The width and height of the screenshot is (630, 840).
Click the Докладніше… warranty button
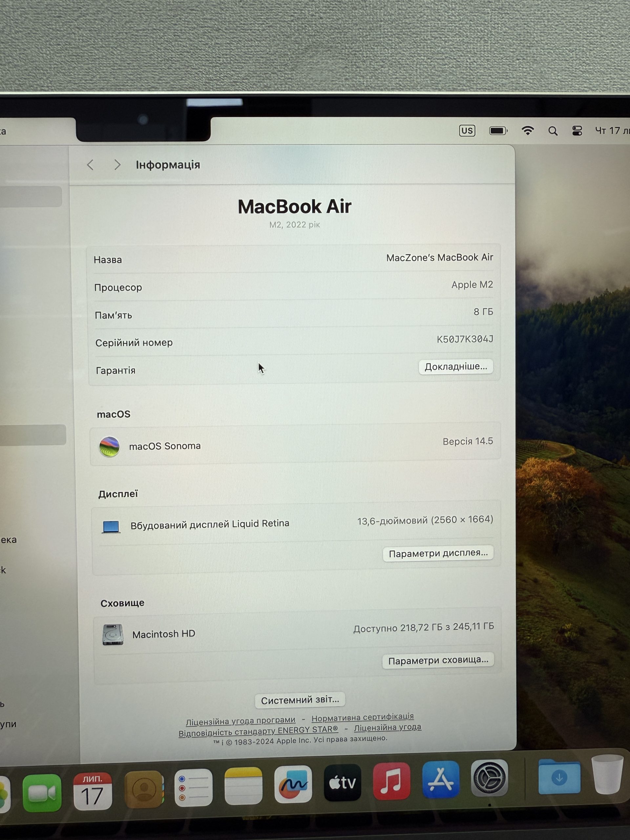(456, 367)
